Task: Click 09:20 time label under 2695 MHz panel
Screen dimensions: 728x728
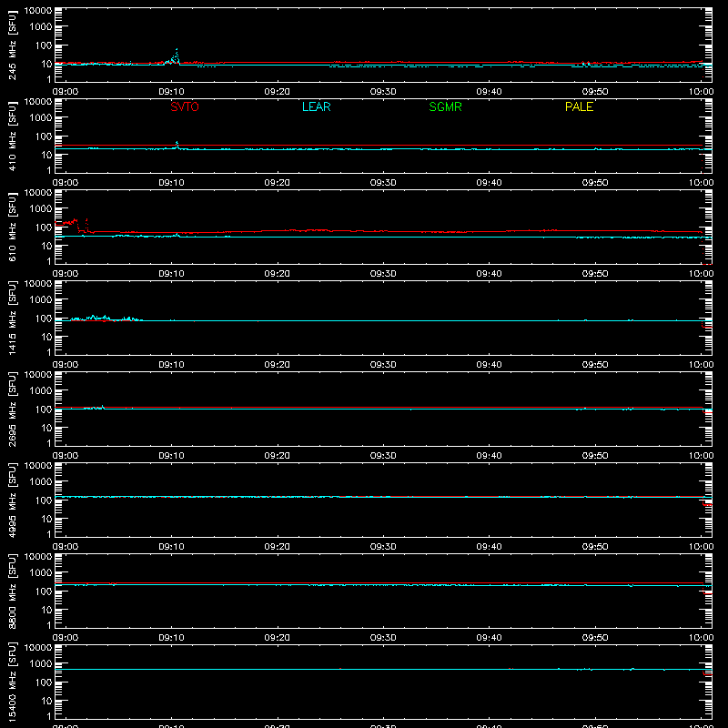Action: 278,456
